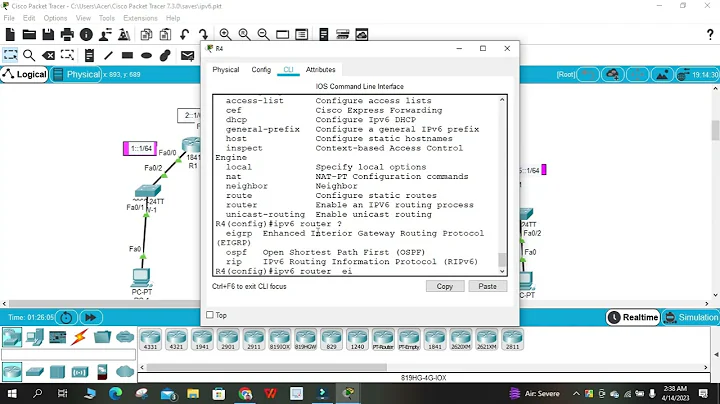Choose the Place Note tool
720x404 pixels.
90,56
